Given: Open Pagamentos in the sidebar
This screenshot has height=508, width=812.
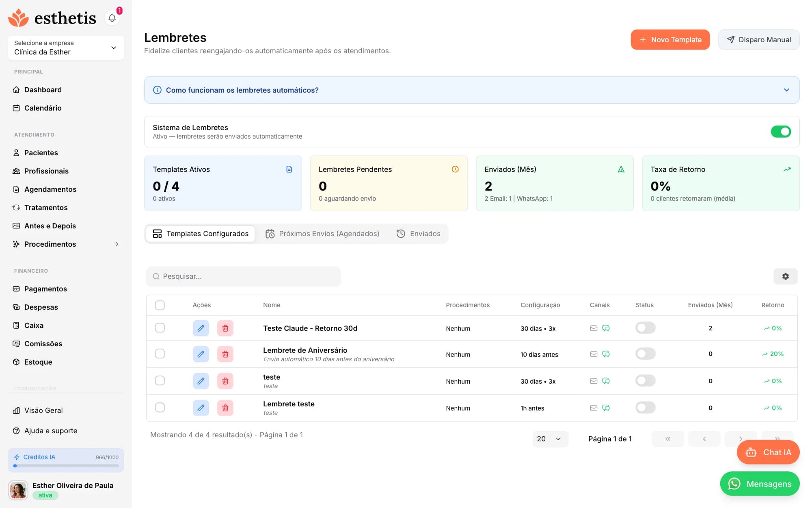Looking at the screenshot, I should [45, 289].
